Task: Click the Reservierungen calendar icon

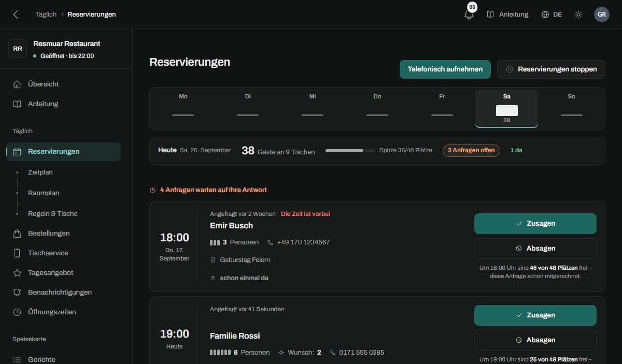Action: (x=17, y=152)
